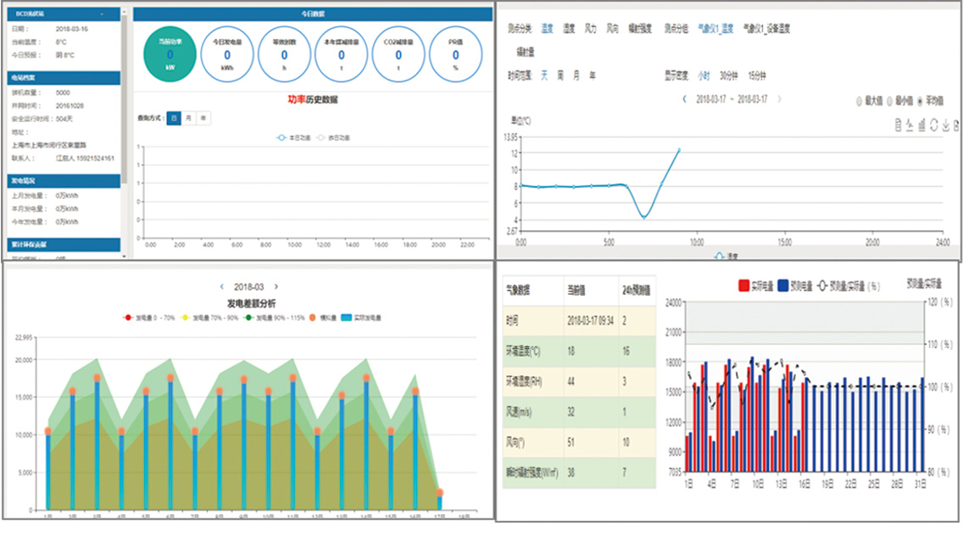Image resolution: width=980 pixels, height=537 pixels.
Task: Go to previous date range arrow
Action: click(x=685, y=99)
